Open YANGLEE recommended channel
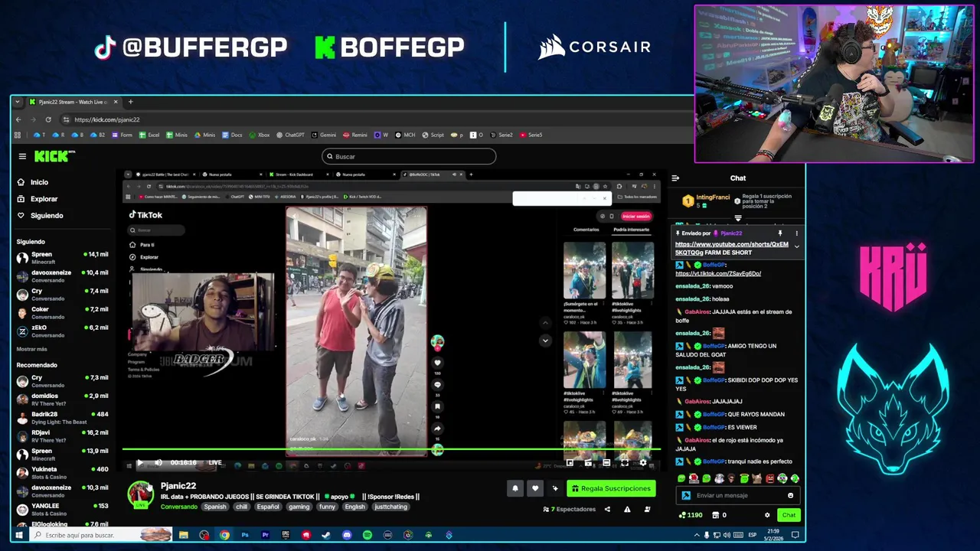The image size is (980, 551). [x=63, y=509]
